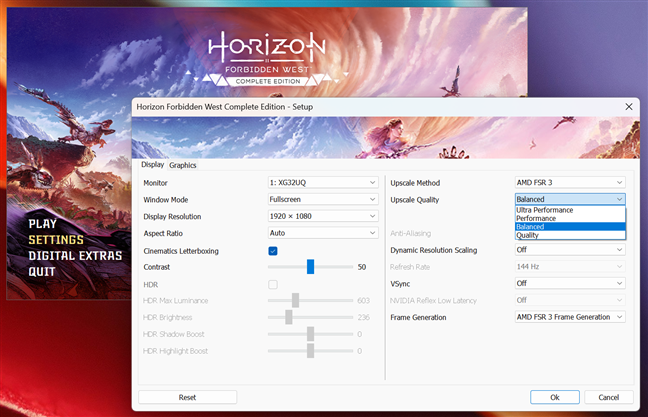Open the Frame Generation dropdown
Viewport: 648px width, 417px height.
pos(570,317)
